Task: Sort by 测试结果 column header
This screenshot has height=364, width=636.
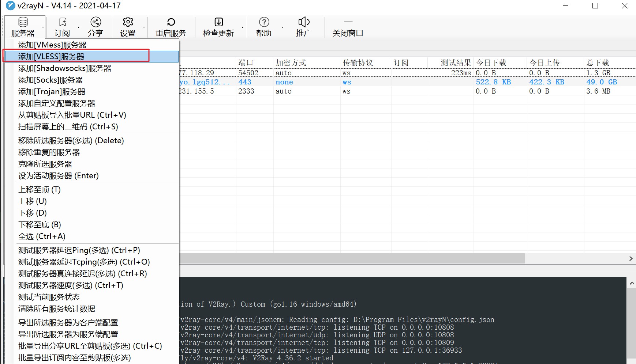Action: [450, 63]
